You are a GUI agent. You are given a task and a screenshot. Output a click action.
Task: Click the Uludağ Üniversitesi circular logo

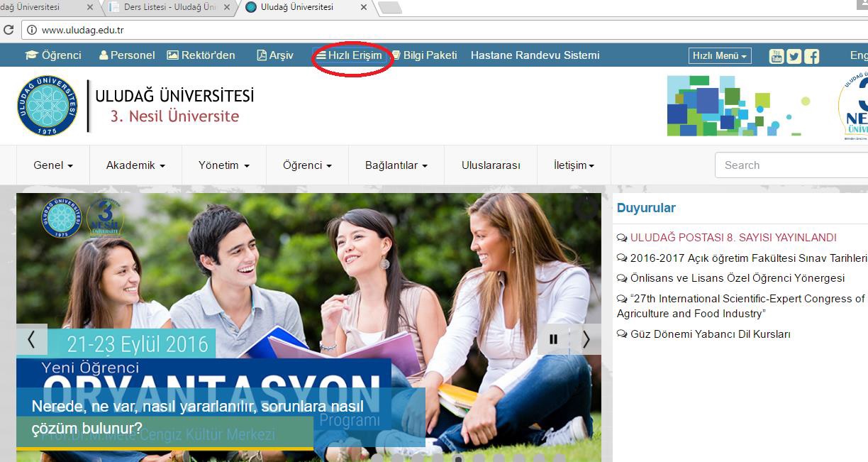(x=48, y=106)
